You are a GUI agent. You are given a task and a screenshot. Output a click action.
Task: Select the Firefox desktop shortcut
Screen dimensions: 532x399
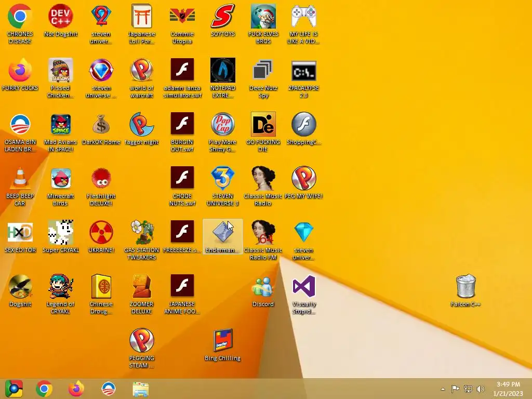tap(20, 71)
